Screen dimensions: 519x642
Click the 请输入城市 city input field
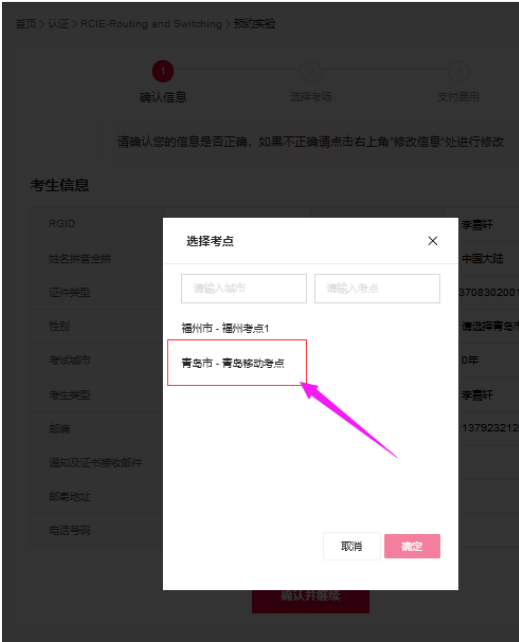point(244,289)
